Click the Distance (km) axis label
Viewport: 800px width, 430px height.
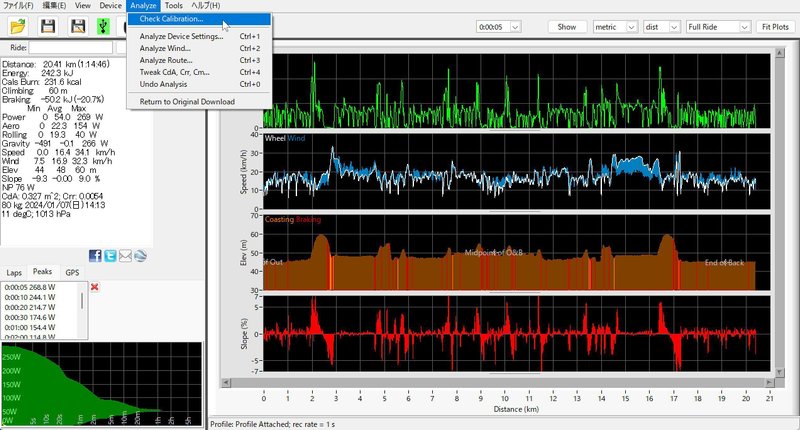coord(516,409)
